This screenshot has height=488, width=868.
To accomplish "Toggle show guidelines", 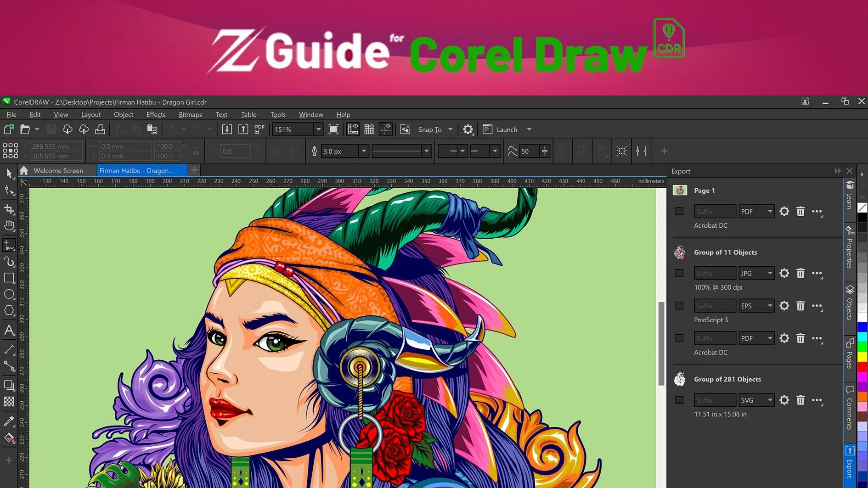I will 386,129.
